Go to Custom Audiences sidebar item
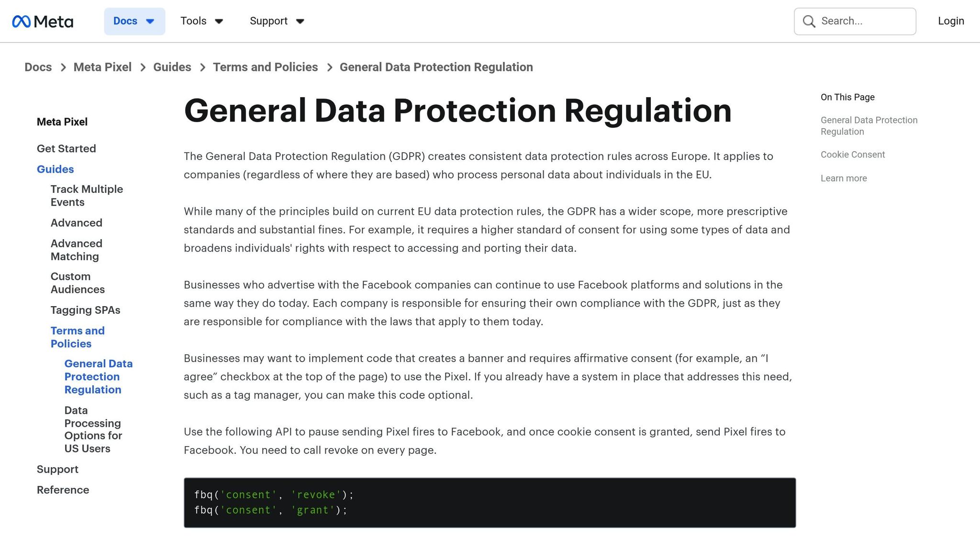 (x=77, y=283)
